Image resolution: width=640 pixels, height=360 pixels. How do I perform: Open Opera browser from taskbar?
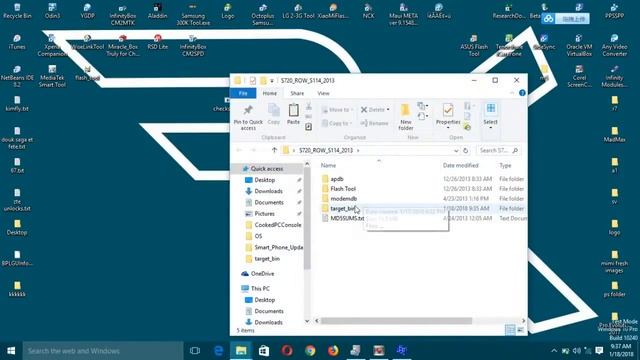[287, 351]
